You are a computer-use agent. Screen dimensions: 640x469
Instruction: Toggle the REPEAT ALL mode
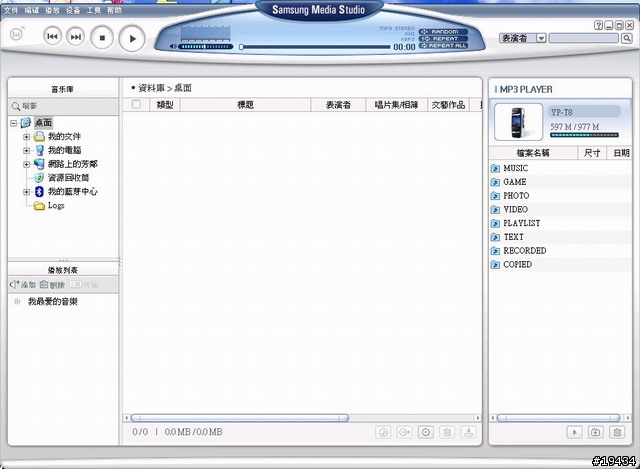click(443, 46)
